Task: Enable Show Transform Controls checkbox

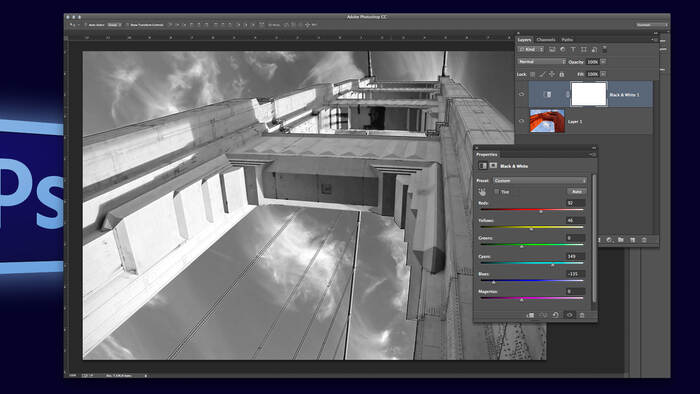Action: coord(127,25)
